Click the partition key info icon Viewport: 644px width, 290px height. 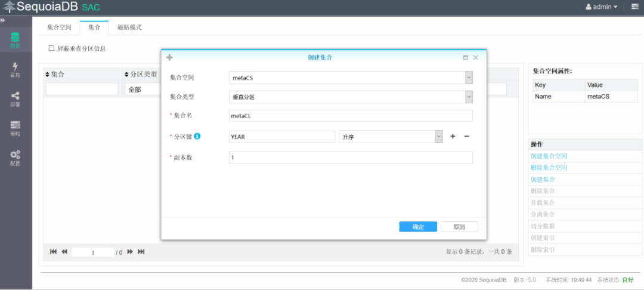click(197, 136)
